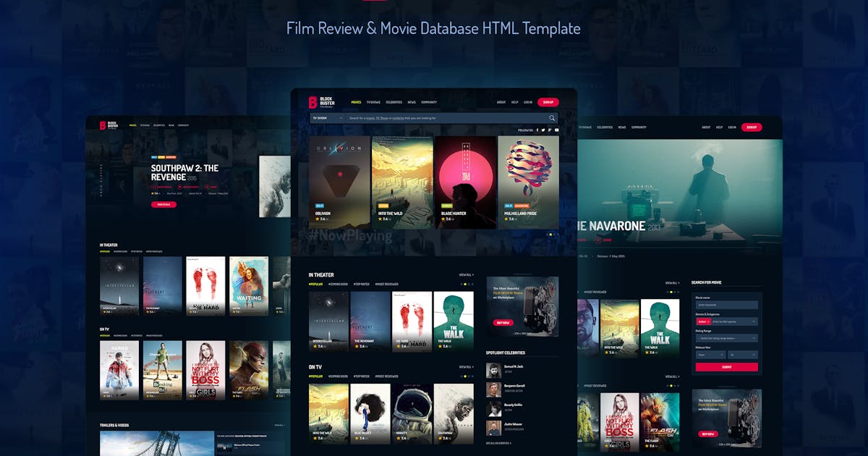868x456 pixels.
Task: Open Fargo poster in left window On TV
Action: tap(119, 371)
